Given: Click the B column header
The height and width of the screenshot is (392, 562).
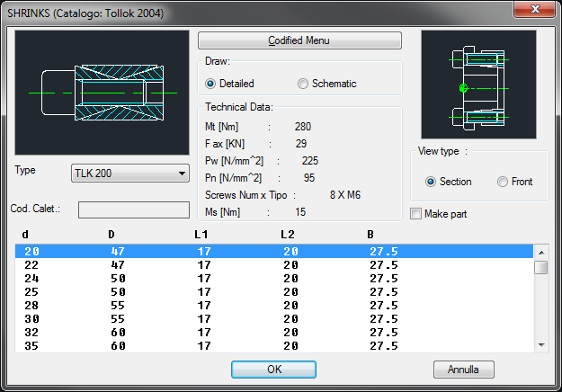Looking at the screenshot, I should [370, 235].
